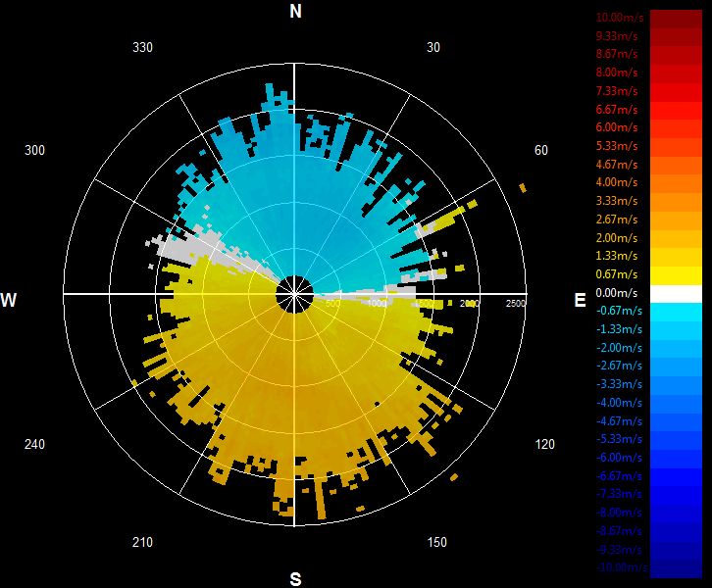Click the 210 degree azimuth label
The image size is (712, 588).
pyautogui.click(x=142, y=542)
